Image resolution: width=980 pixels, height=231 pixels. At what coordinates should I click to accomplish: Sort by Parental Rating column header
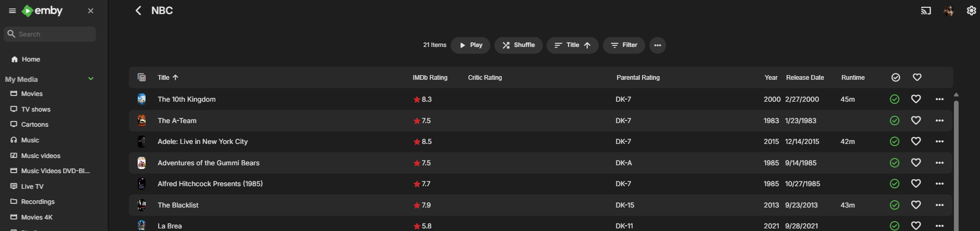click(638, 78)
